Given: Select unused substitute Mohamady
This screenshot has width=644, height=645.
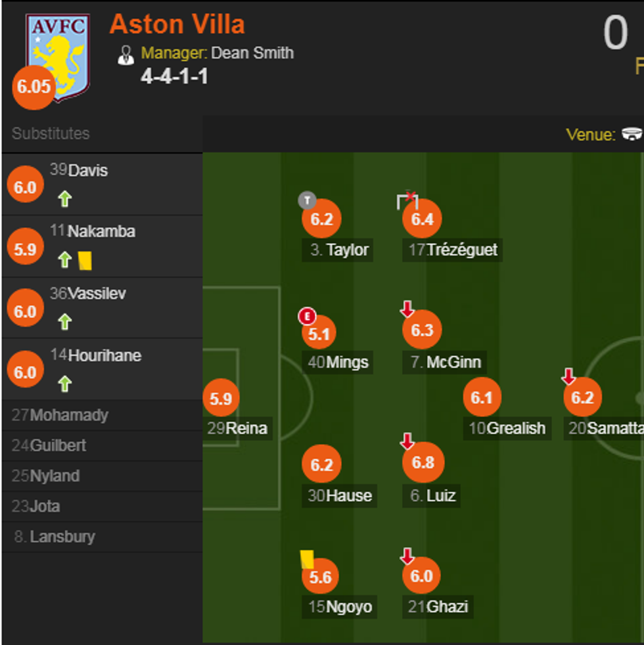Looking at the screenshot, I should [68, 415].
